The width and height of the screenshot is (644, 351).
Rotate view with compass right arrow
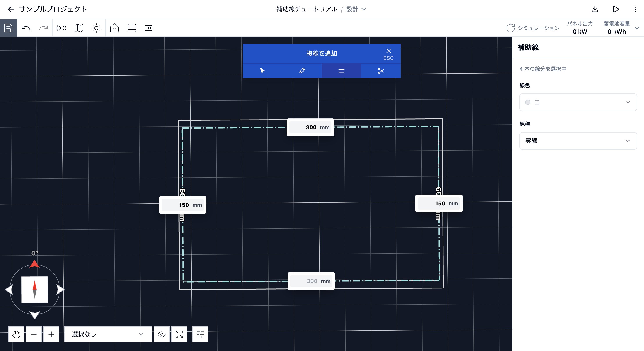coord(60,289)
